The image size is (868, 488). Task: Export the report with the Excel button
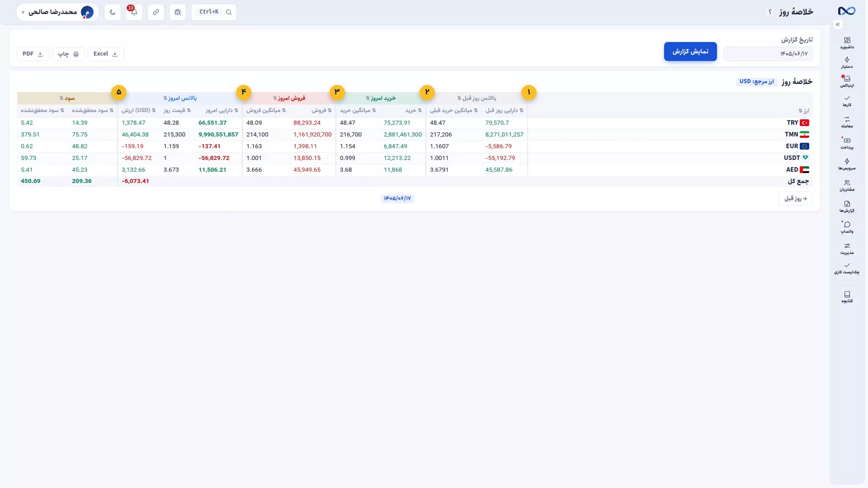click(105, 54)
